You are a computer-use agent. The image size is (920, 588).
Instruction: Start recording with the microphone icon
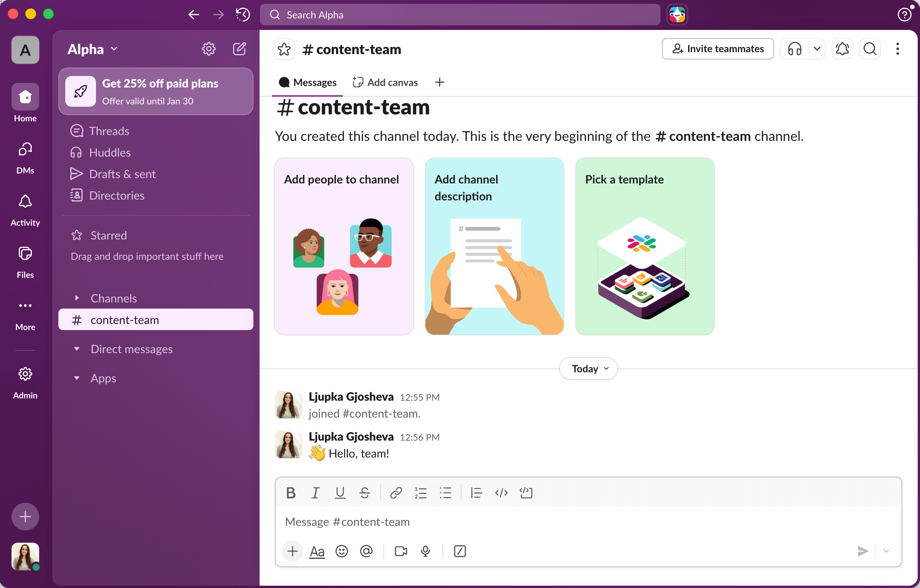coord(425,552)
